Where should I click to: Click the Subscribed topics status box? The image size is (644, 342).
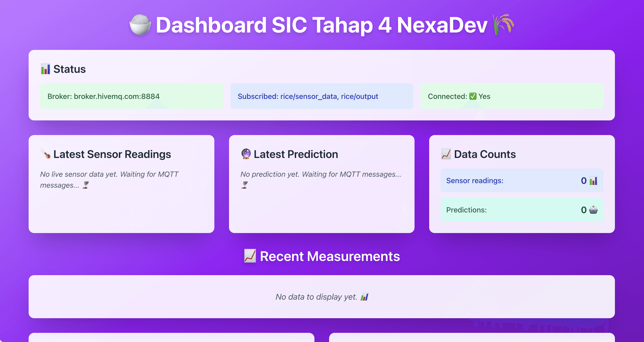tap(322, 96)
